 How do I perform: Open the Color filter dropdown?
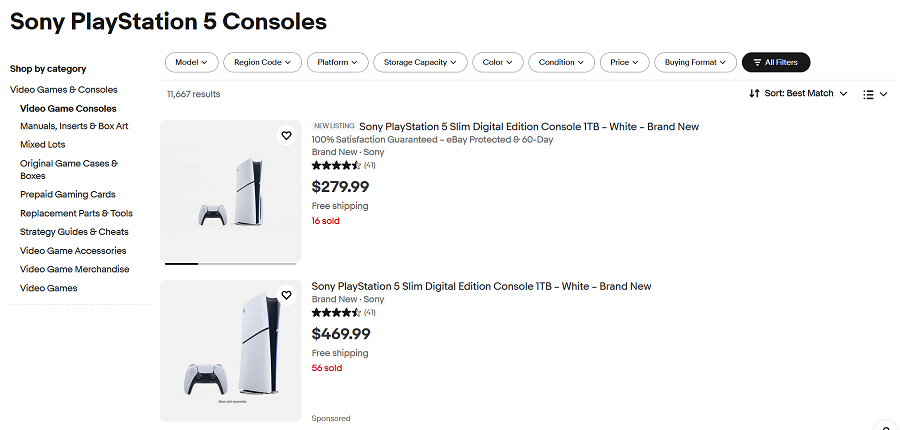(497, 62)
